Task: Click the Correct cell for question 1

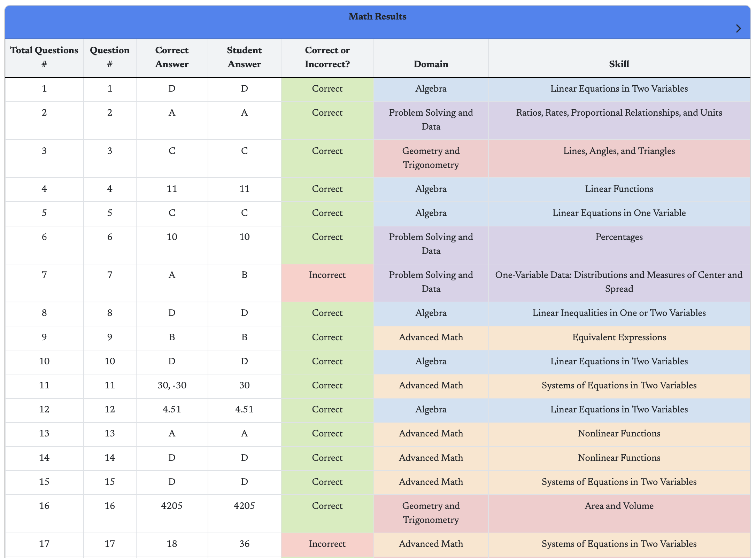Action: tap(327, 89)
